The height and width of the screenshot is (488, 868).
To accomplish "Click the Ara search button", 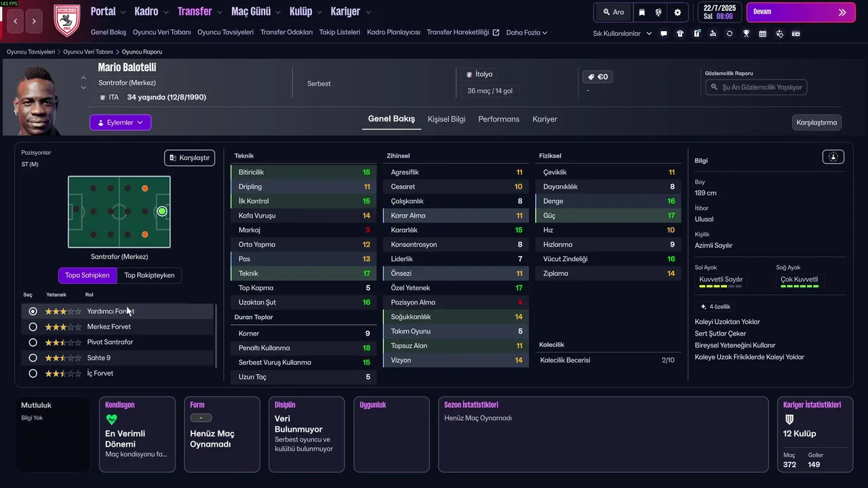I will pyautogui.click(x=612, y=12).
